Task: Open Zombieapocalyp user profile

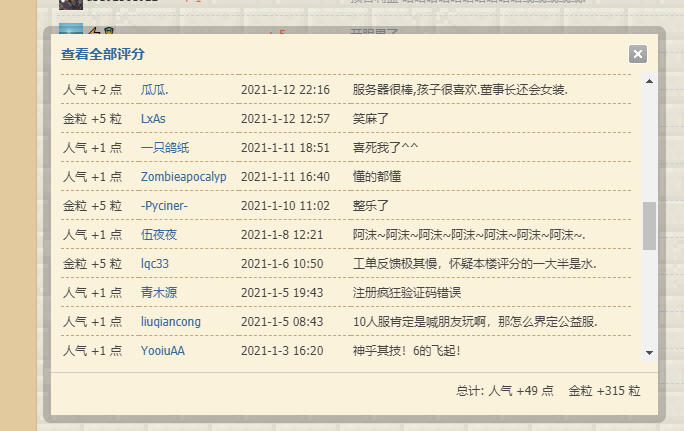Action: tap(183, 177)
